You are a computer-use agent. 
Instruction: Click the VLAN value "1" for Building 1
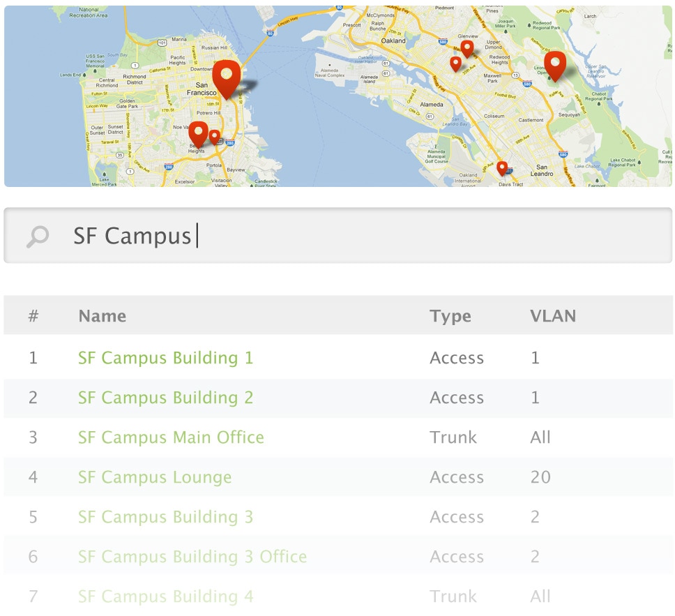(535, 358)
